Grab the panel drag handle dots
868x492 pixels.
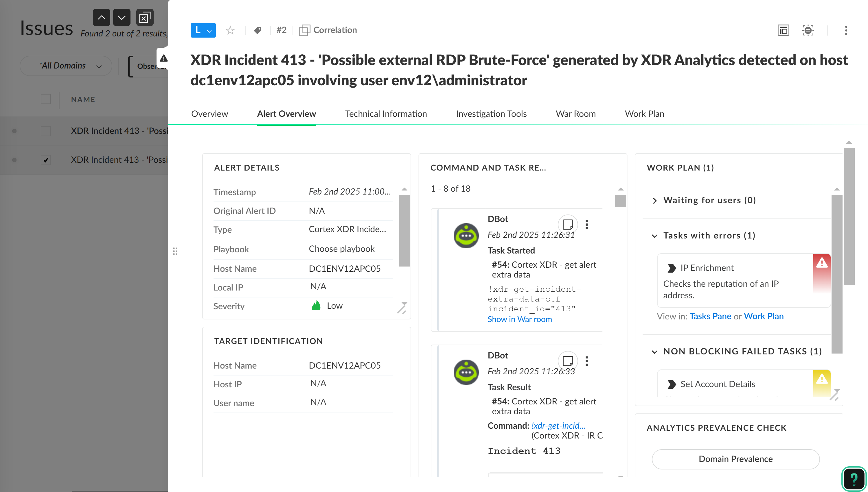(175, 251)
